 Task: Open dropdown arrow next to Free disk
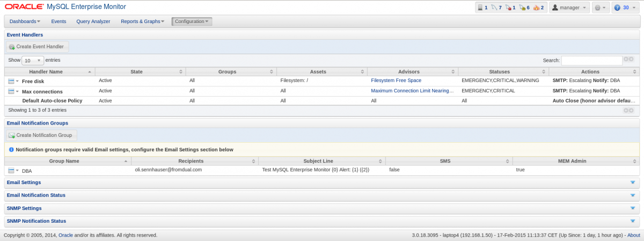tap(17, 81)
